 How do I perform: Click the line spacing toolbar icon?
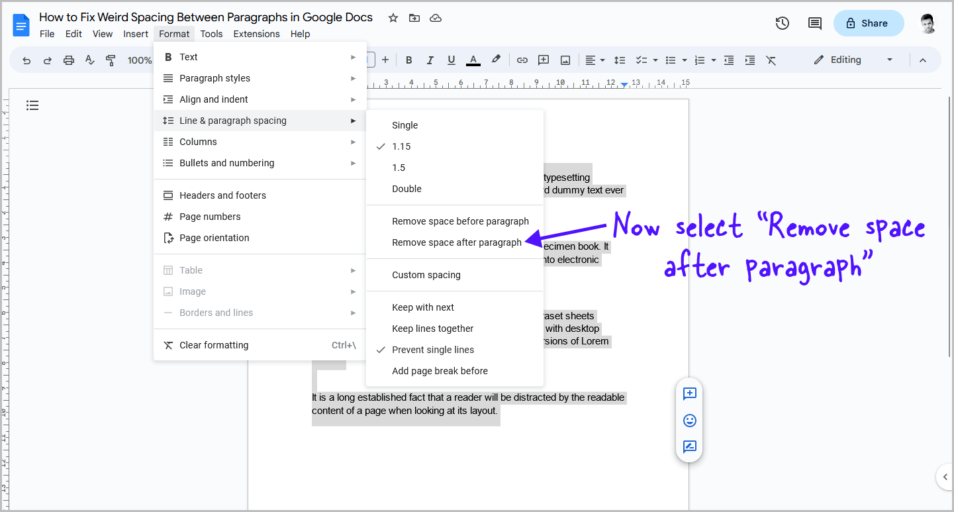coord(619,60)
